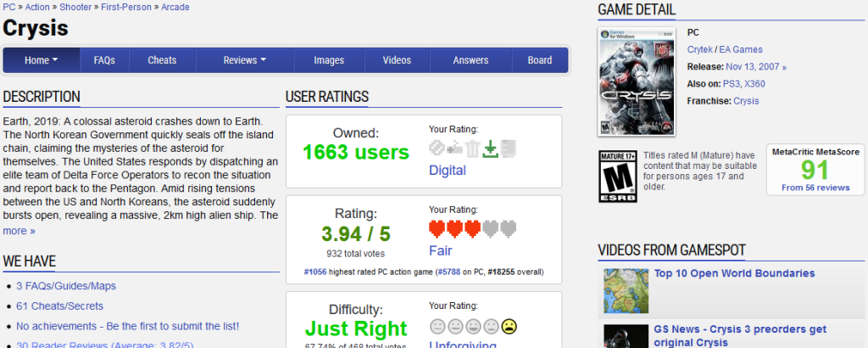
Task: Pick the fourth grey difficulty face
Action: (x=491, y=327)
